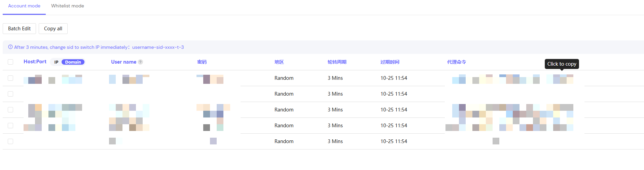This screenshot has height=170, width=644.
Task: Open the Account mode tab
Action: 24,6
